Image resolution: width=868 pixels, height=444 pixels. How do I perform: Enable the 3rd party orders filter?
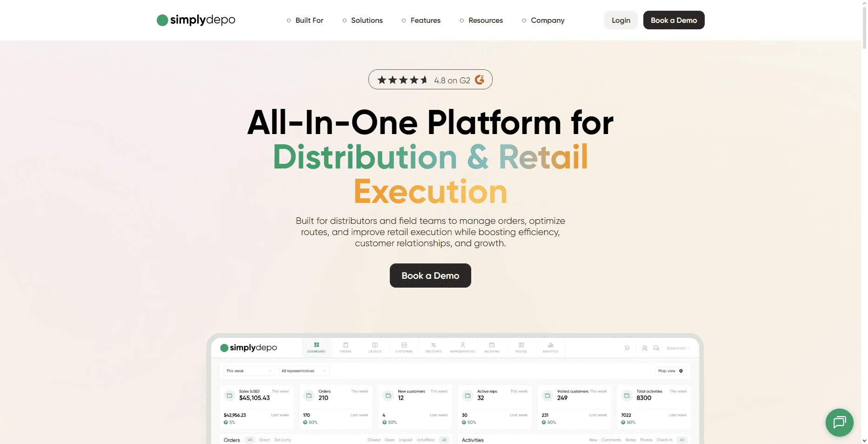pyautogui.click(x=282, y=439)
